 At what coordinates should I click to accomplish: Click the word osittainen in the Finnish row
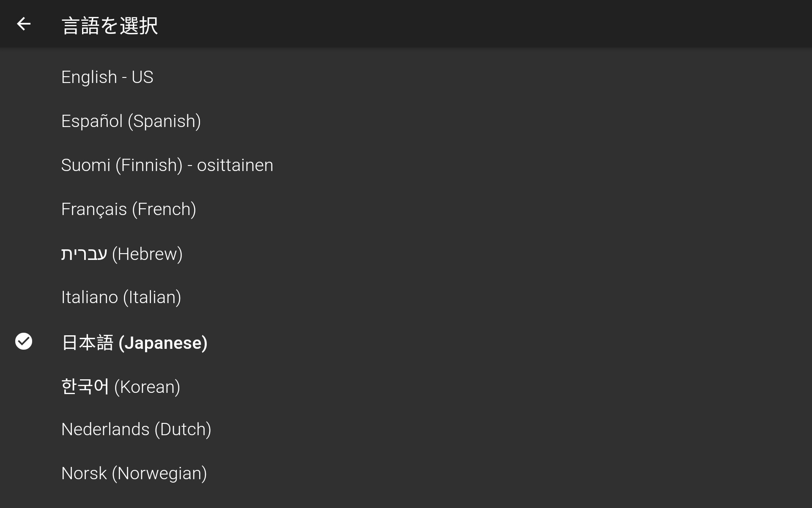[x=235, y=165]
